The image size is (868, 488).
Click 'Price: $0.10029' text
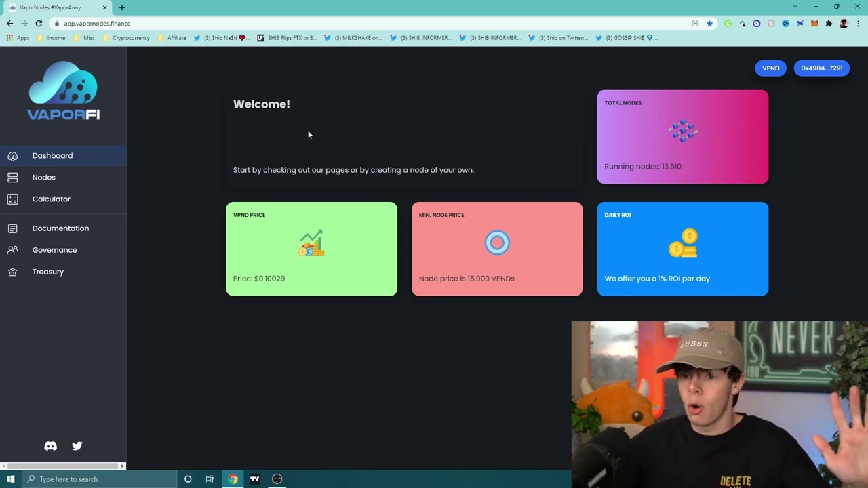coord(258,279)
